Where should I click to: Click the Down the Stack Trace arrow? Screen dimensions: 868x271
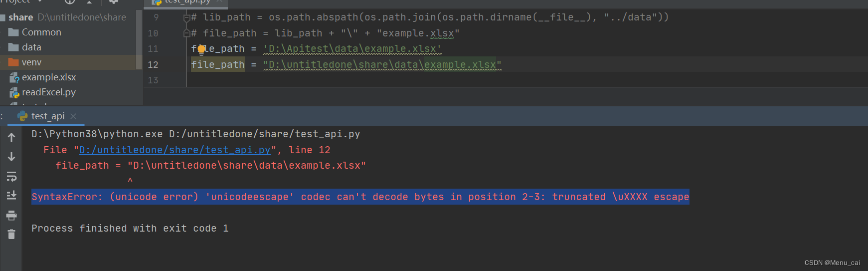11,157
